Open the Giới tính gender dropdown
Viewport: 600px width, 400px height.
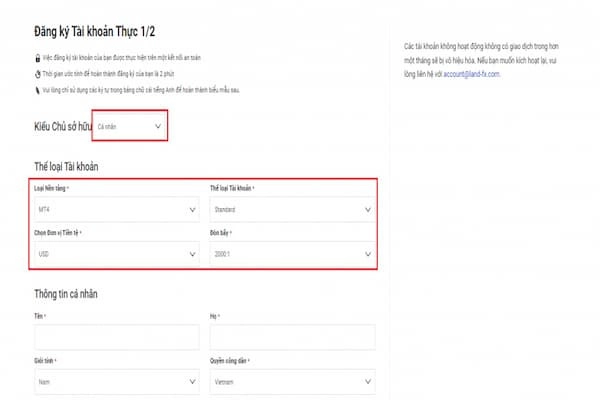pyautogui.click(x=117, y=382)
